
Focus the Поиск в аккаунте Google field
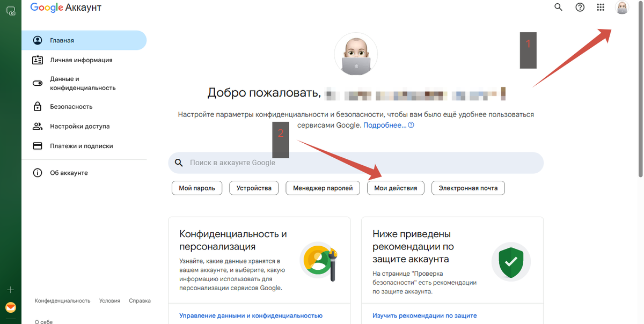point(356,163)
